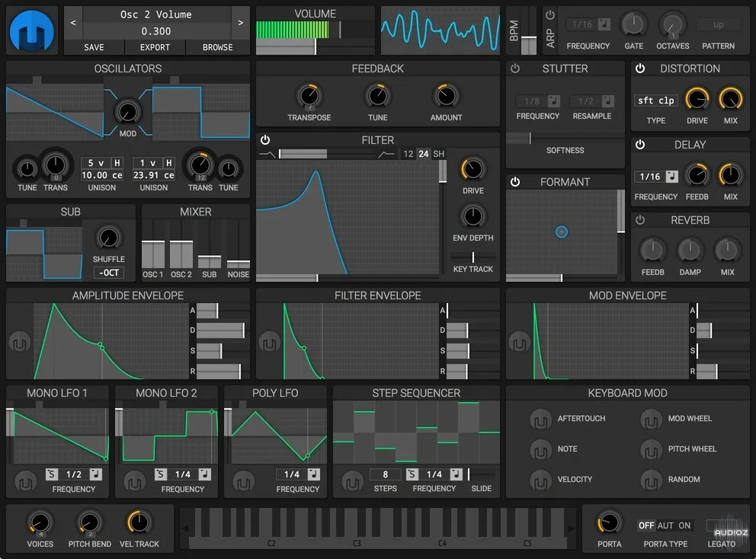
Task: Click the EXPORT button
Action: tap(155, 47)
